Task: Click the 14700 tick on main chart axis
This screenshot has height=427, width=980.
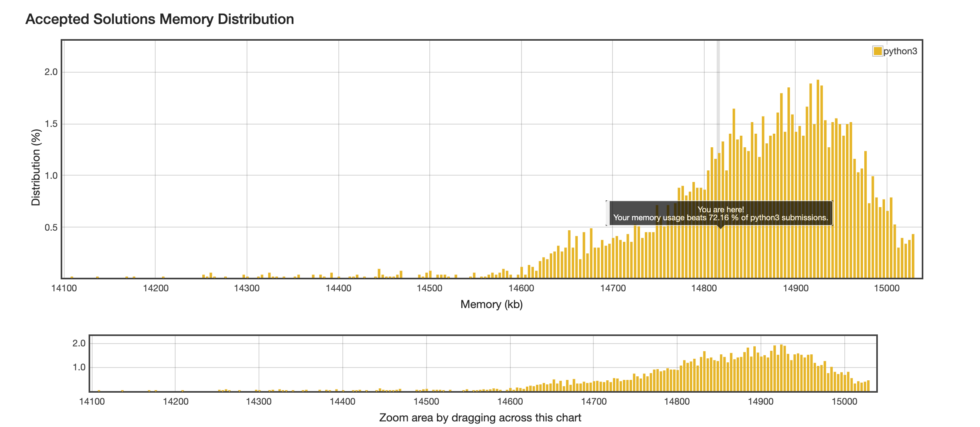Action: pos(613,288)
